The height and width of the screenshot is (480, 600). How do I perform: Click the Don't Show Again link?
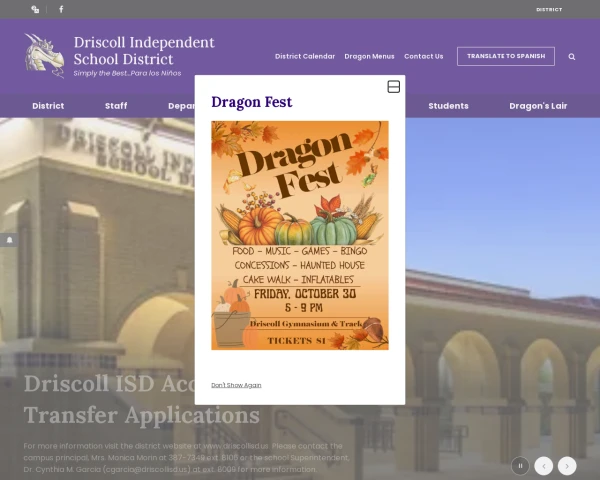[236, 385]
